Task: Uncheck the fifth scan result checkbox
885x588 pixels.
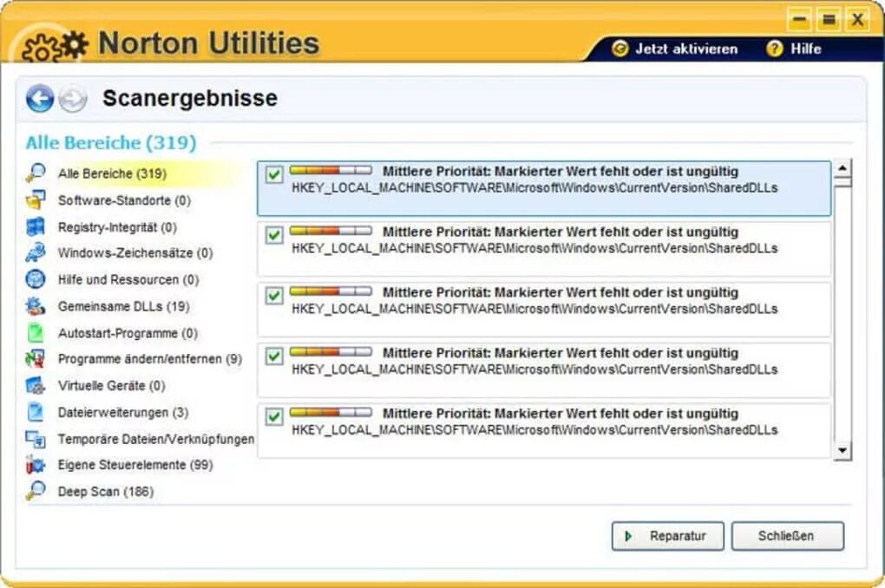Action: click(274, 416)
